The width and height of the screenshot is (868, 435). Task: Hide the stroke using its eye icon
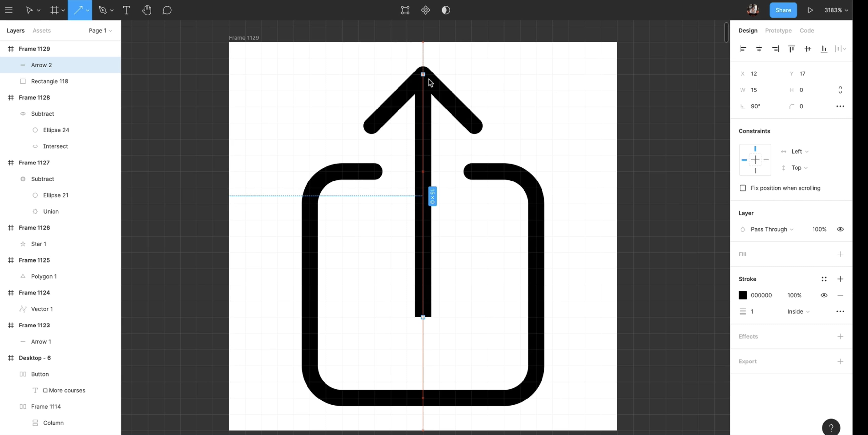coord(824,295)
